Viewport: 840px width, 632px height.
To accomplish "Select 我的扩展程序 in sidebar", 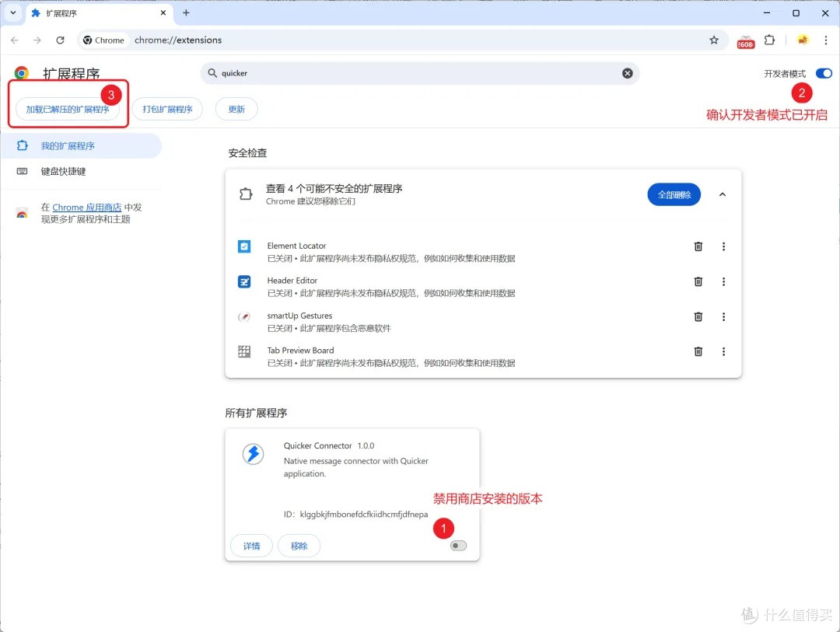I will click(x=81, y=145).
